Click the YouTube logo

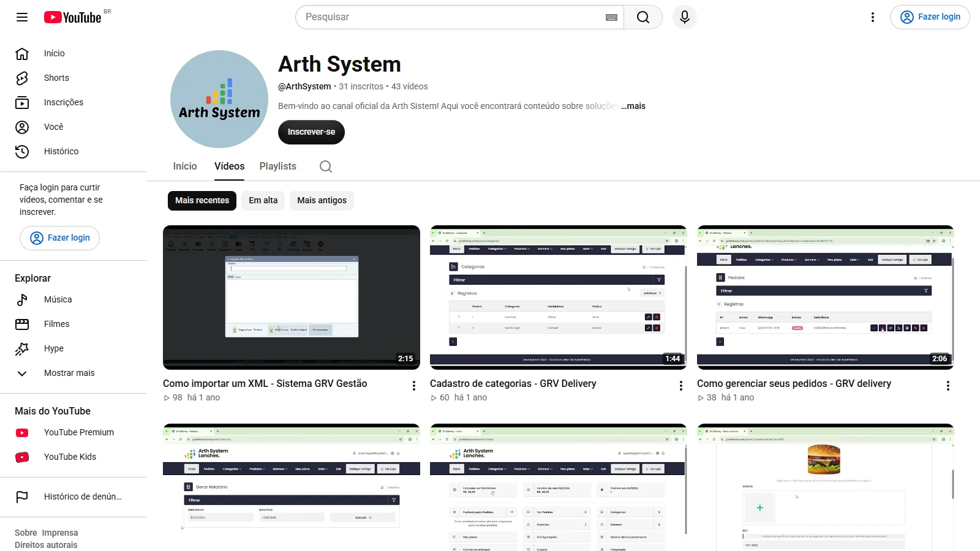point(73,17)
